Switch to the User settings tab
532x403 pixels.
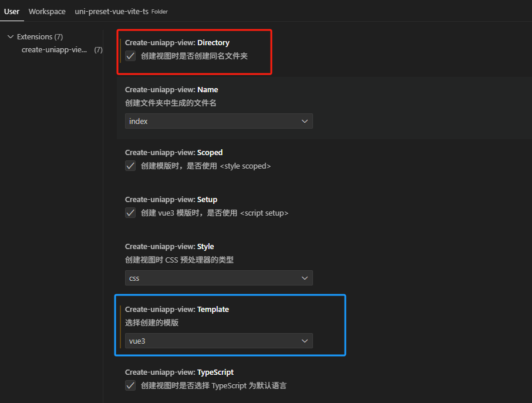tap(12, 11)
